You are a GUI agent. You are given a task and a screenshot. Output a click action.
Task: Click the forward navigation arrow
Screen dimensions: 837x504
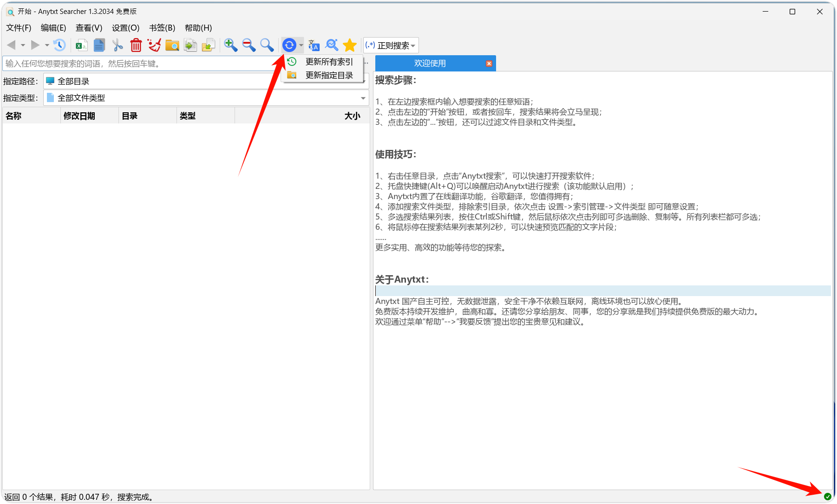tap(35, 45)
